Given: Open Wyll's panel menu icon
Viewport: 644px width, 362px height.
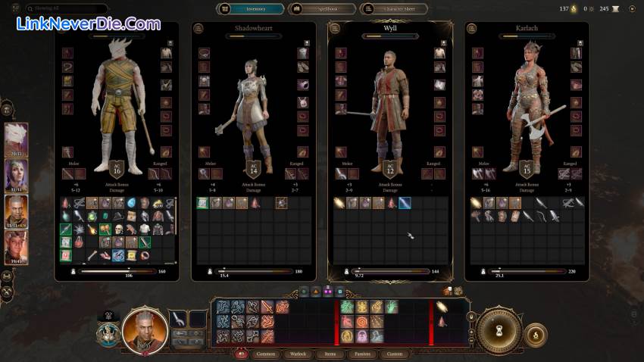Looking at the screenshot, I should coord(336,28).
